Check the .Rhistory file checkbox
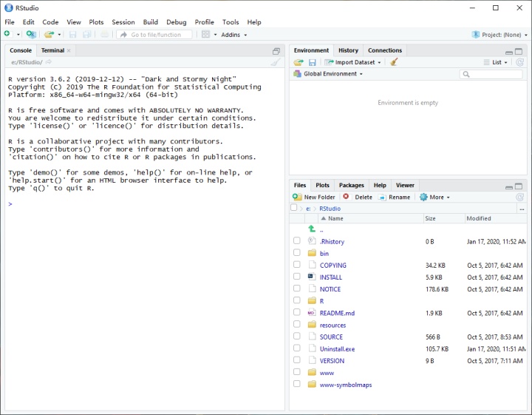Viewport: 532px width, 415px height. tap(297, 240)
